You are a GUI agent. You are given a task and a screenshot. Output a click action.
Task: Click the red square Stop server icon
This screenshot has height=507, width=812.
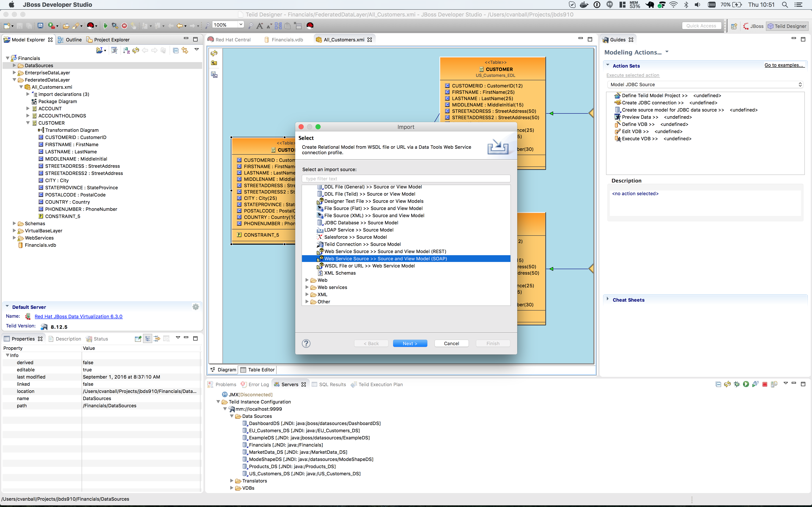tap(765, 384)
